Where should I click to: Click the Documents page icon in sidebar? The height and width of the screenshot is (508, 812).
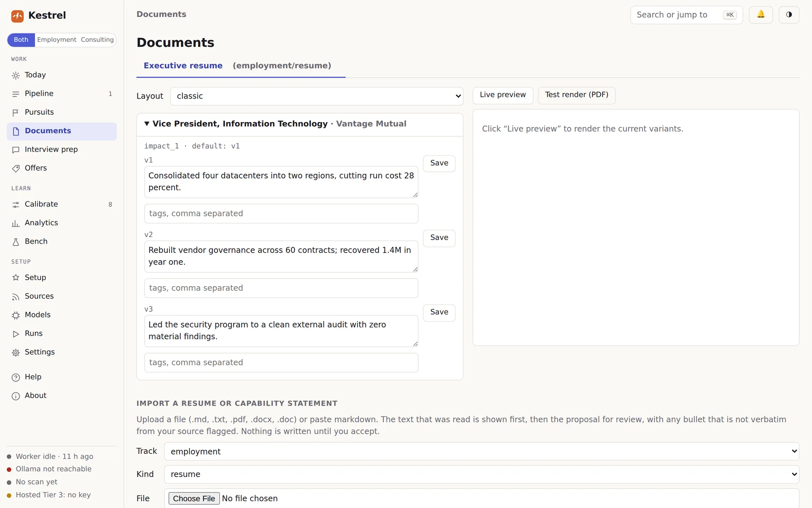pyautogui.click(x=16, y=131)
